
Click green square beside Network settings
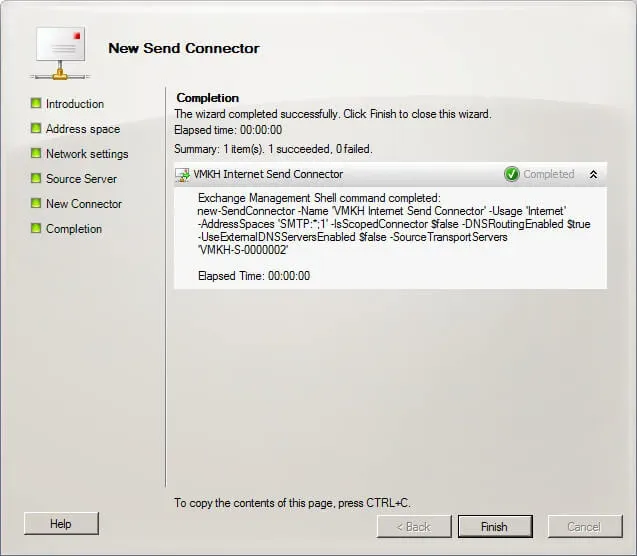click(36, 153)
